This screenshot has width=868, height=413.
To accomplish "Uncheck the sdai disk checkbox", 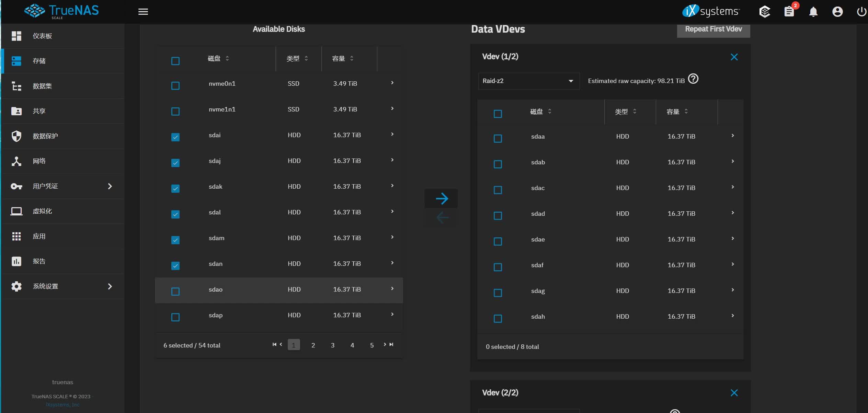I will tap(175, 137).
